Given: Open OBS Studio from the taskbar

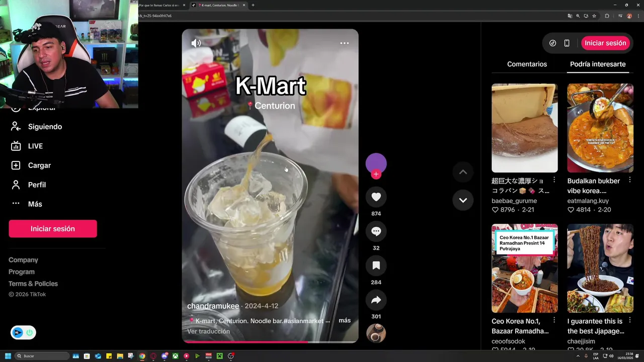Looking at the screenshot, I should pyautogui.click(x=231, y=356).
